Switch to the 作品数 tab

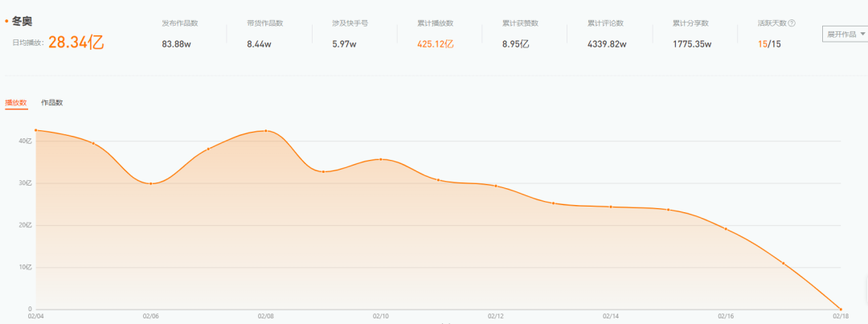pos(52,102)
